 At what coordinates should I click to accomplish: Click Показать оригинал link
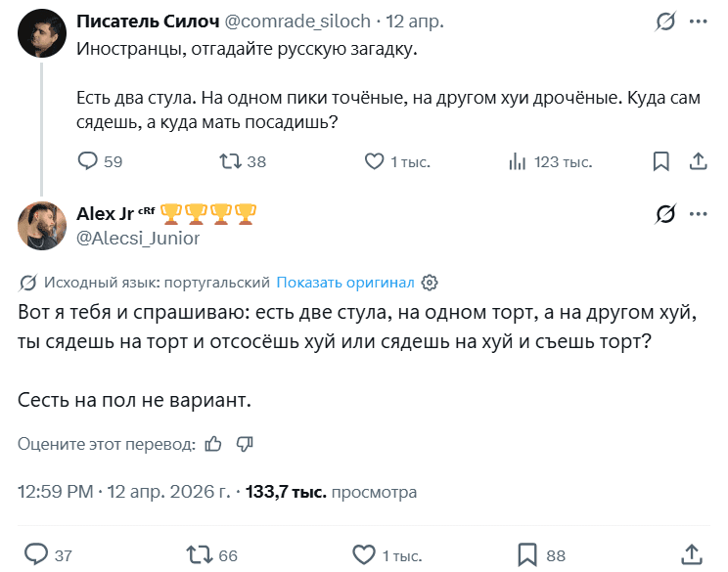(x=345, y=283)
